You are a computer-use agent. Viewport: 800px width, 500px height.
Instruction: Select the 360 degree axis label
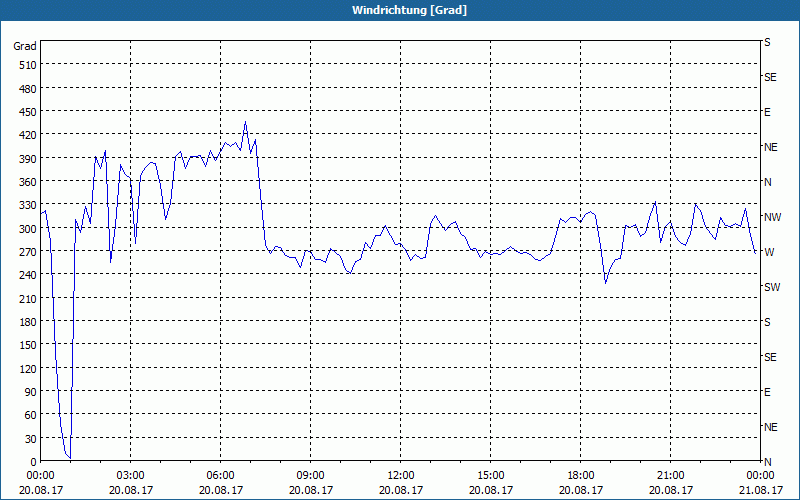[x=28, y=182]
